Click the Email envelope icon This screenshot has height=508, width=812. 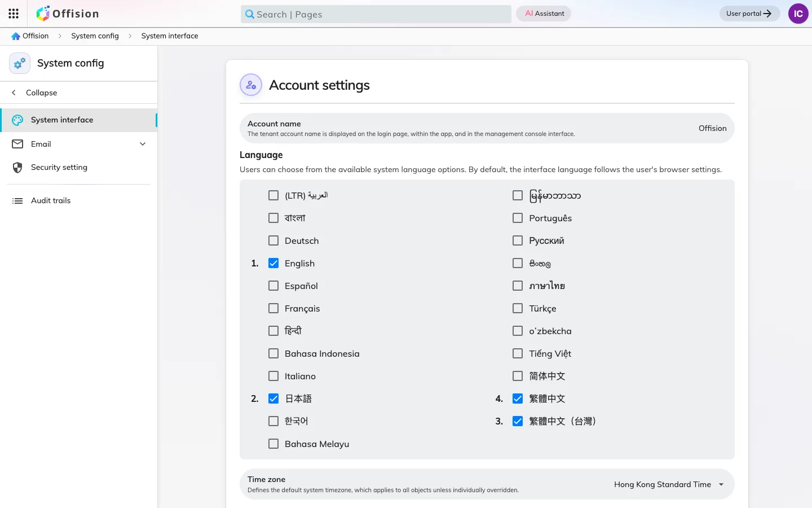pyautogui.click(x=17, y=144)
